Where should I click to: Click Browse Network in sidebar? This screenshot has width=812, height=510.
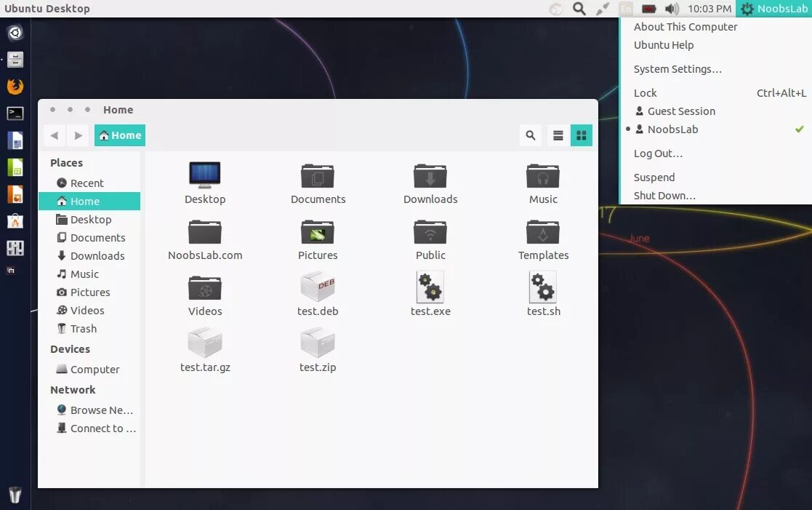pyautogui.click(x=89, y=410)
